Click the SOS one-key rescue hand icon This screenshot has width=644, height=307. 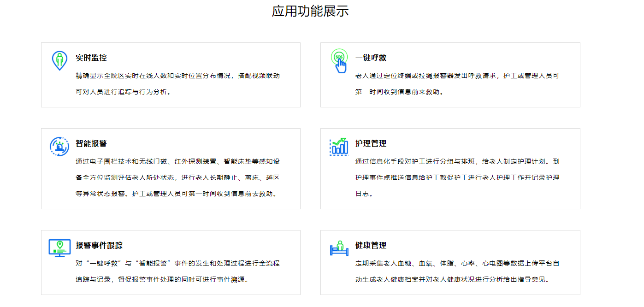tap(339, 61)
